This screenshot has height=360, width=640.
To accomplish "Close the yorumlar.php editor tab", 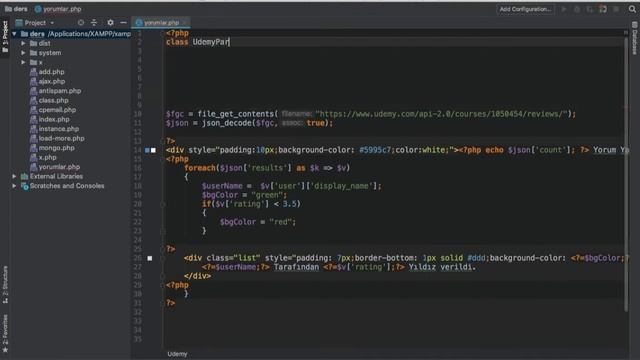I will coord(185,23).
